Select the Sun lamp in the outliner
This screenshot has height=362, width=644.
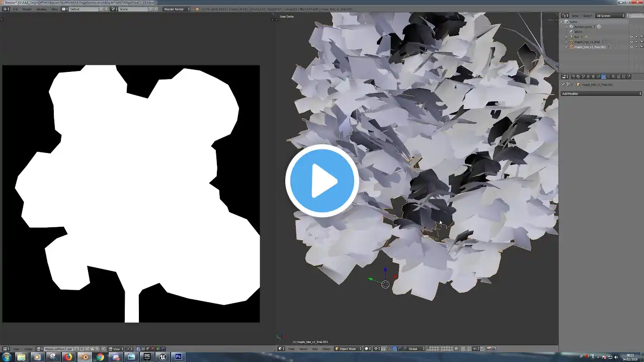[x=577, y=37]
